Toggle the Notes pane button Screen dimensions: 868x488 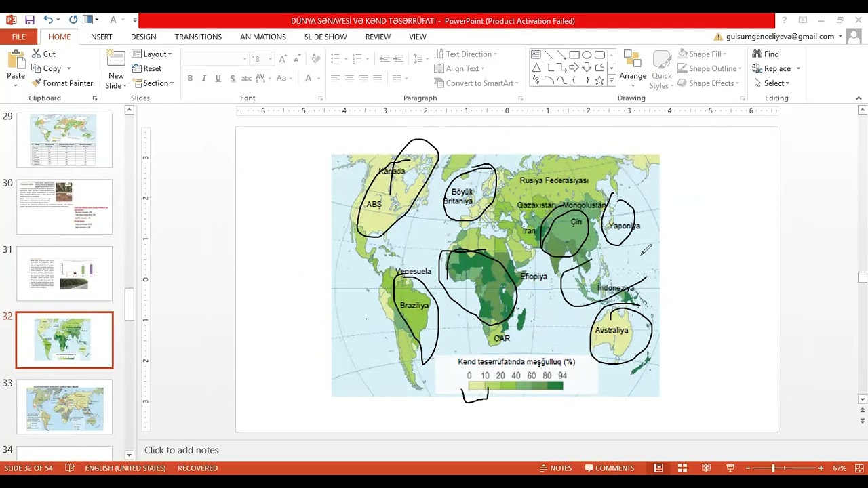click(x=555, y=468)
